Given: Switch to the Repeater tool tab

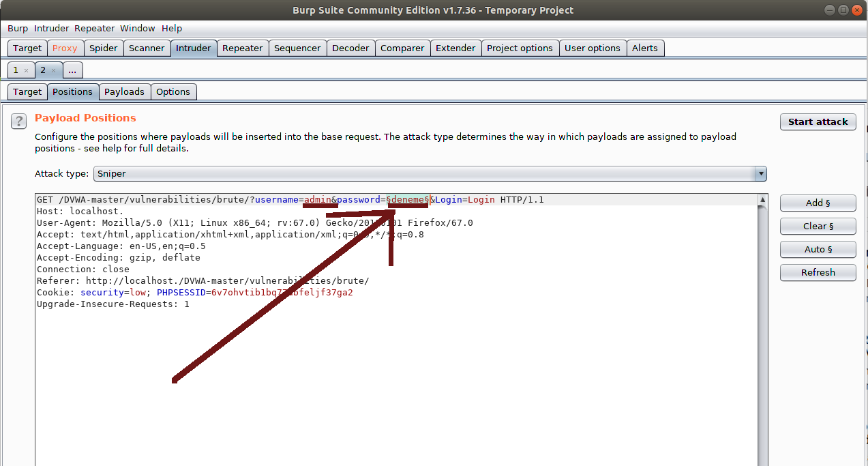Looking at the screenshot, I should click(243, 48).
